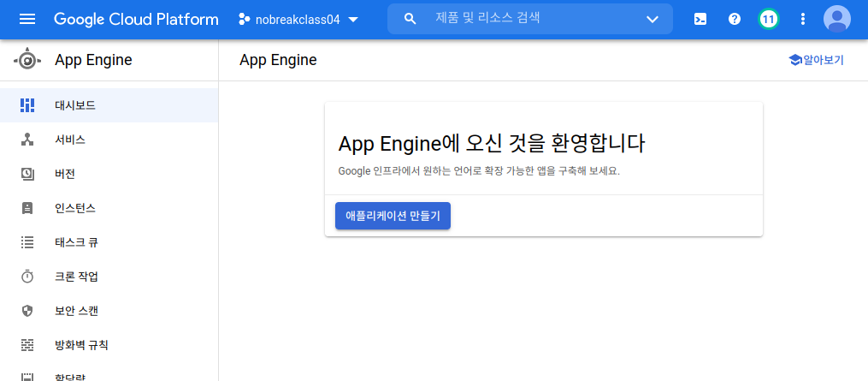Open 서비스 in the sidebar
Image resolution: width=868 pixels, height=381 pixels.
point(109,140)
